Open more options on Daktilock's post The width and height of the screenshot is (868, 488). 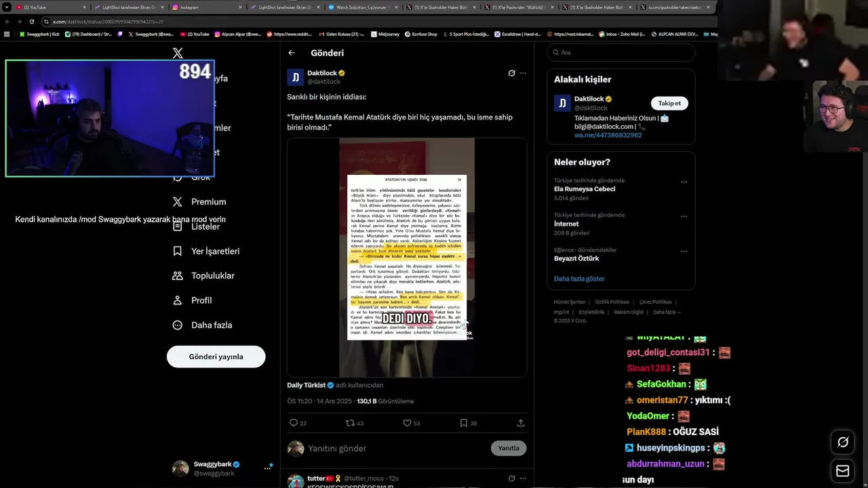pos(523,73)
